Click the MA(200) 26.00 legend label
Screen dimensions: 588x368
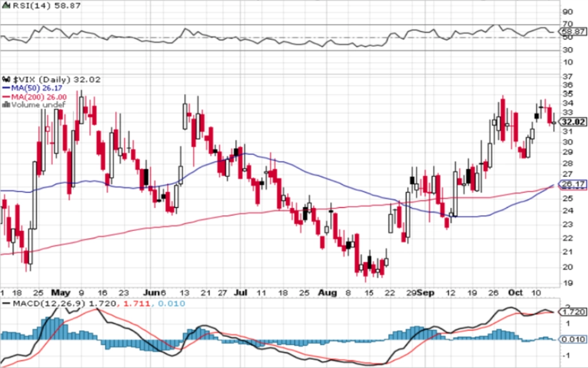tap(39, 96)
